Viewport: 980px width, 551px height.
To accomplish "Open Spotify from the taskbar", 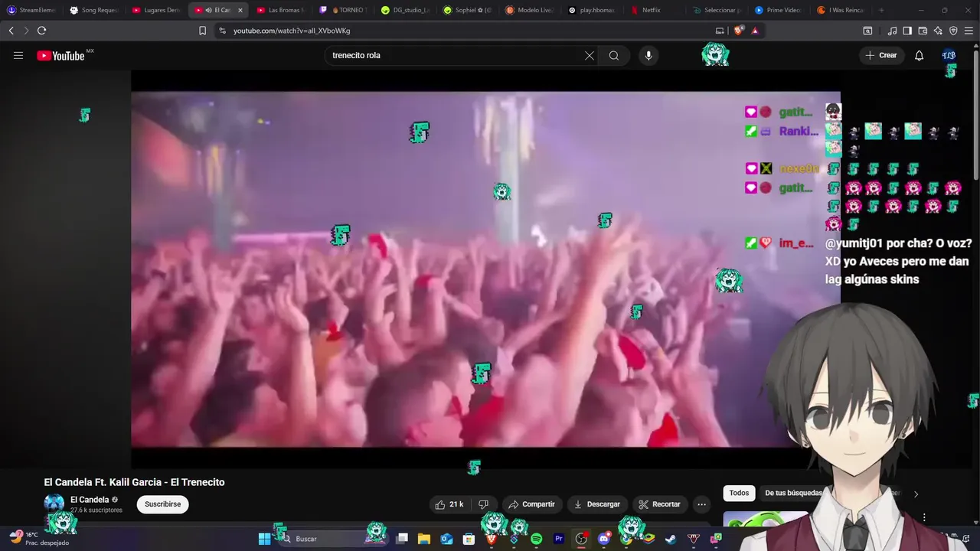I will 537,539.
